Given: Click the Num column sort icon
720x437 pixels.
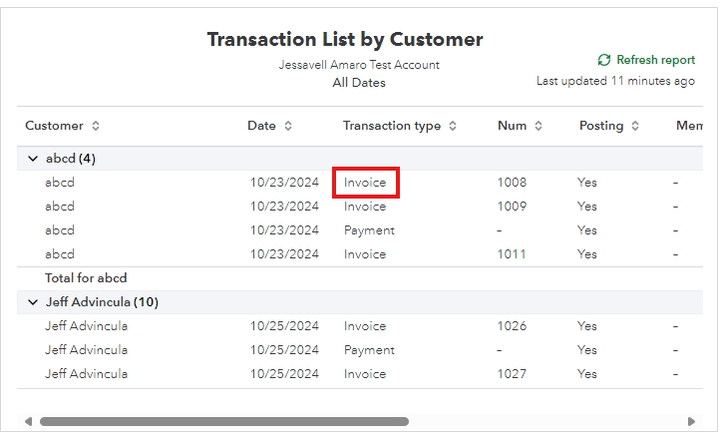Looking at the screenshot, I should 538,126.
